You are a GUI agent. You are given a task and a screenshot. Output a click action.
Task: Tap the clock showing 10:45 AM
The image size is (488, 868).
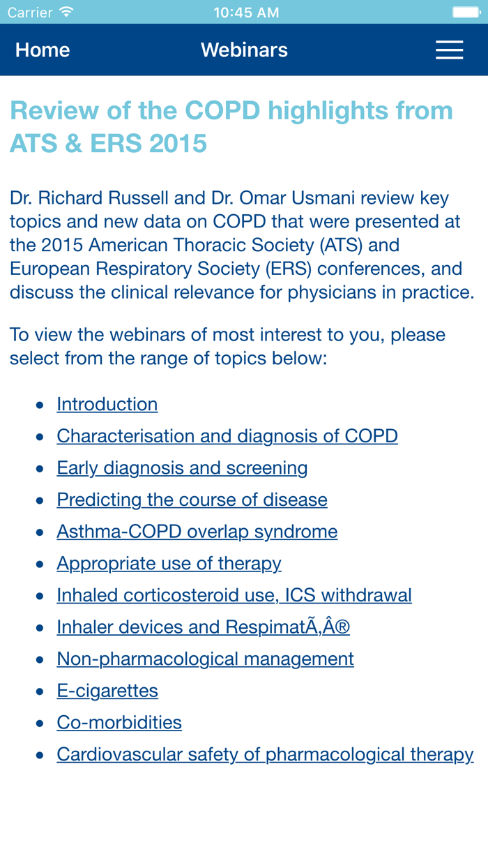245,12
